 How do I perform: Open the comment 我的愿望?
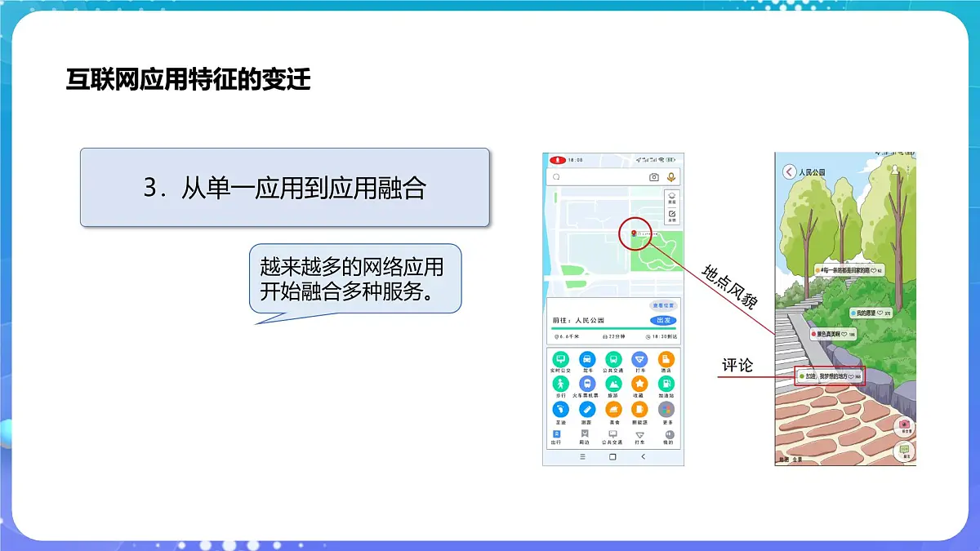coord(871,313)
